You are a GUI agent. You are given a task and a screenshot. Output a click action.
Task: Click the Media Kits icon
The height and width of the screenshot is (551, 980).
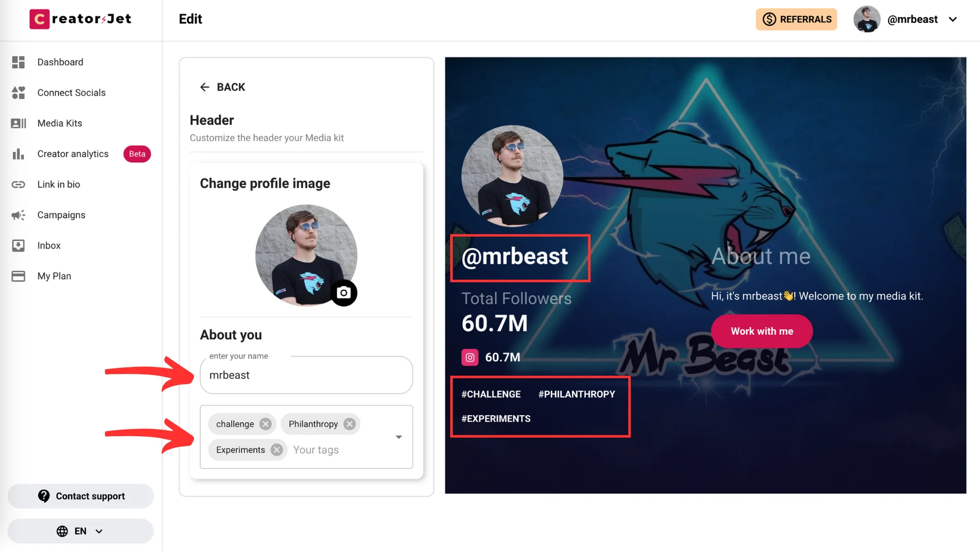(19, 123)
